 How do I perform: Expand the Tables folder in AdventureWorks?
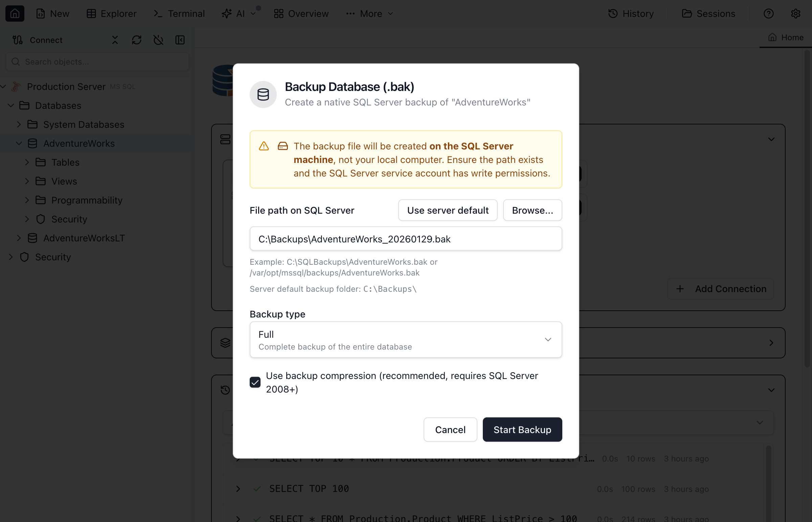[27, 162]
